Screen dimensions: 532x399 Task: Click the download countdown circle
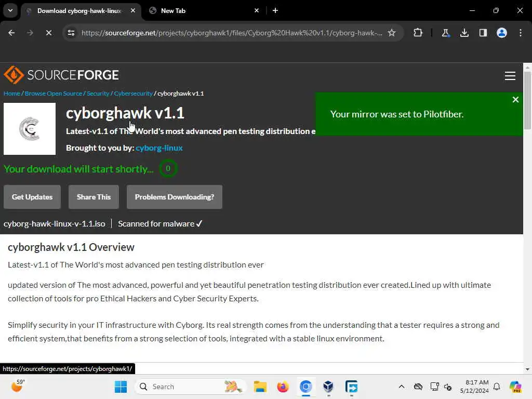[168, 168]
